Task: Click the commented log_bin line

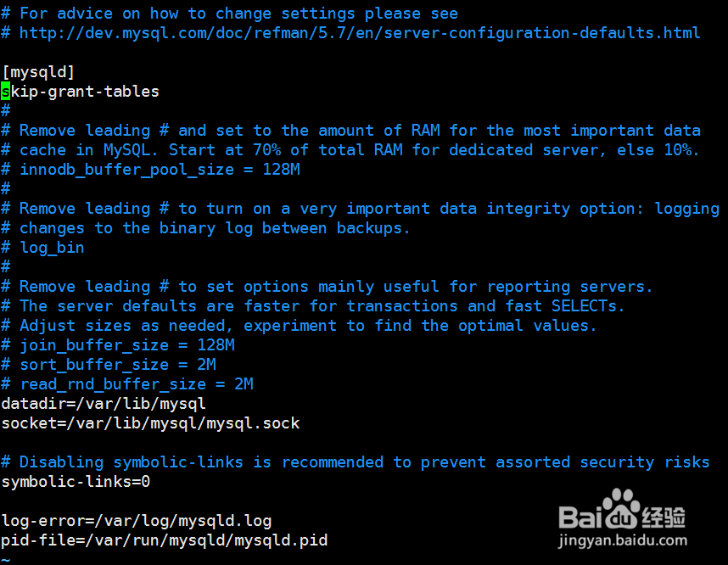Action: (51, 248)
